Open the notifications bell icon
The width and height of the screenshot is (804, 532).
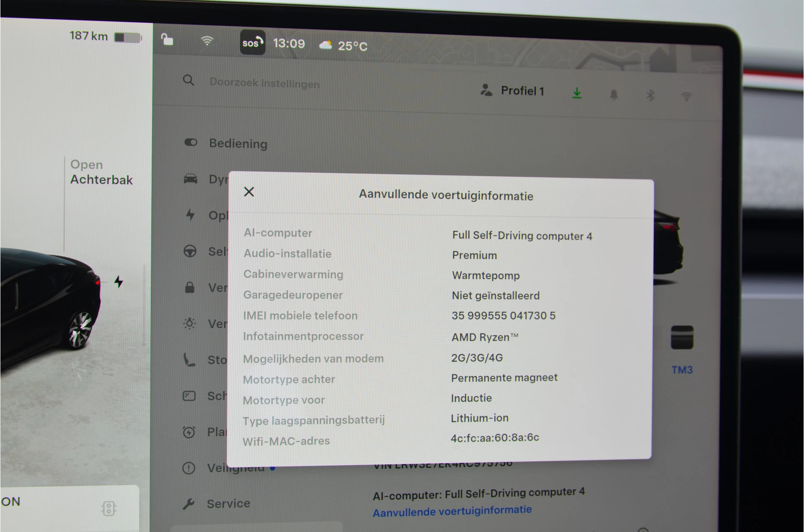[613, 95]
